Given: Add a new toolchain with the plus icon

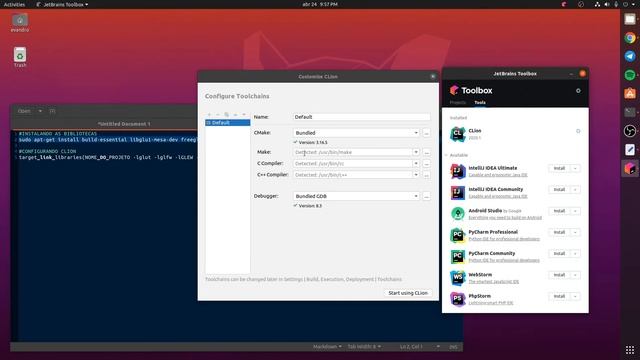Looking at the screenshot, I should click(209, 115).
